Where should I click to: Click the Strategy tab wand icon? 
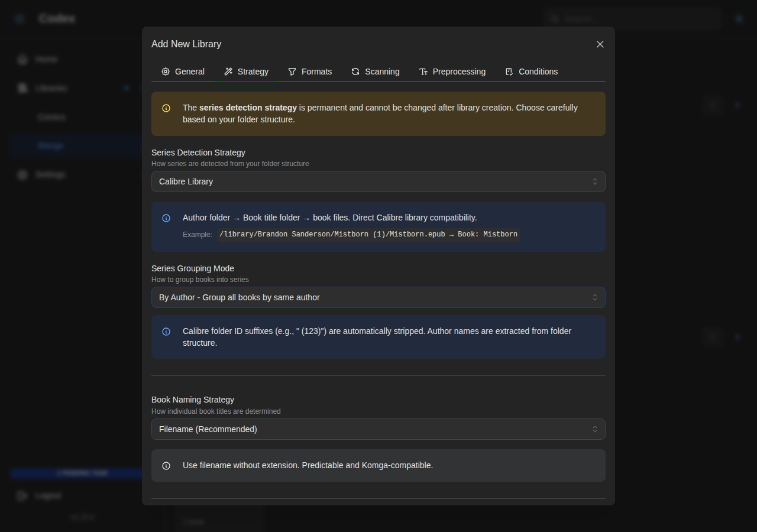(x=228, y=72)
